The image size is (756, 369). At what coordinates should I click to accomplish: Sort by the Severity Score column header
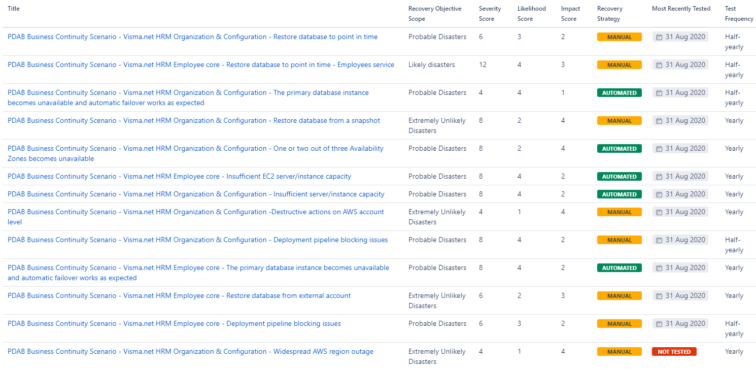[490, 14]
